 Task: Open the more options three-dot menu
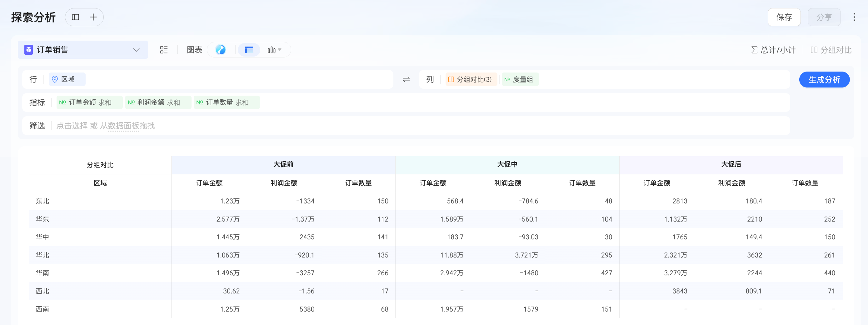[854, 17]
